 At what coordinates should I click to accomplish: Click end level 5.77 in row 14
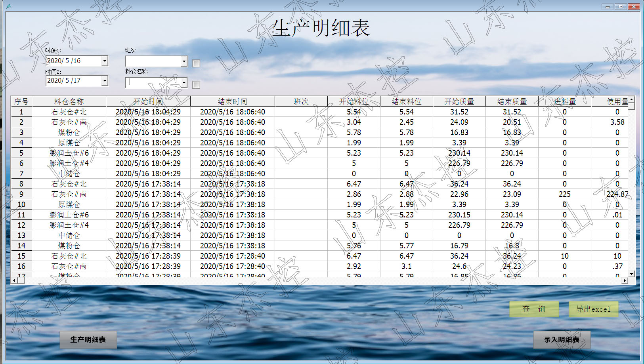[407, 246]
